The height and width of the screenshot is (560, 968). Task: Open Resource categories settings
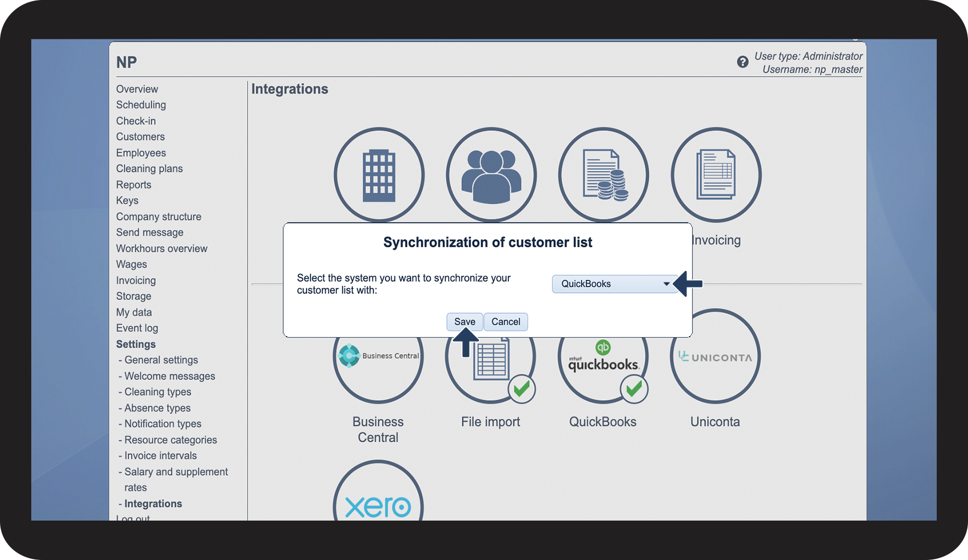tap(170, 440)
